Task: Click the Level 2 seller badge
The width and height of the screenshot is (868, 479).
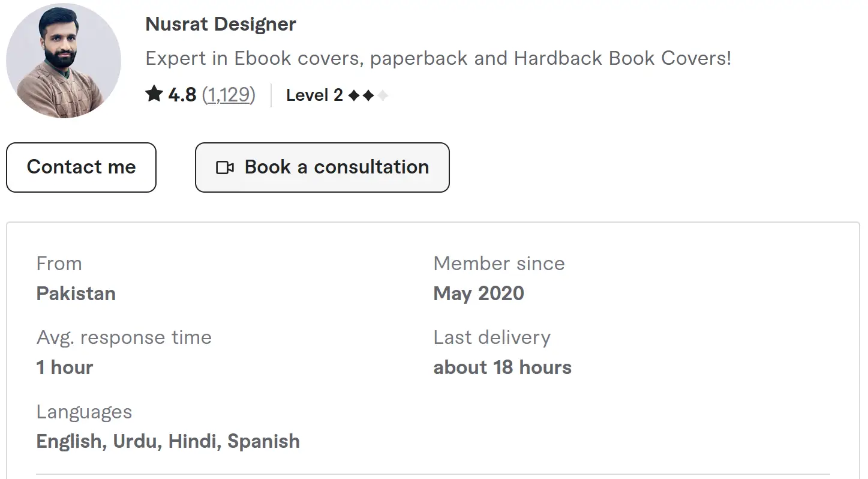Action: point(314,95)
